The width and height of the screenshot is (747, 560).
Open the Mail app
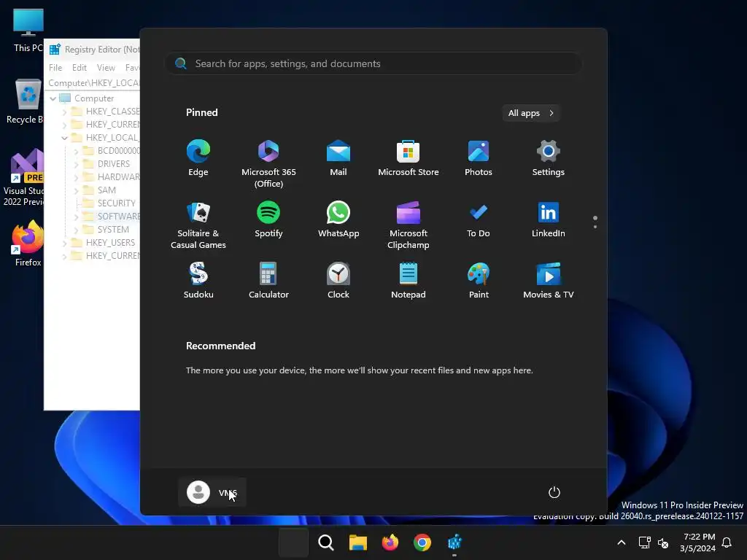pyautogui.click(x=338, y=158)
